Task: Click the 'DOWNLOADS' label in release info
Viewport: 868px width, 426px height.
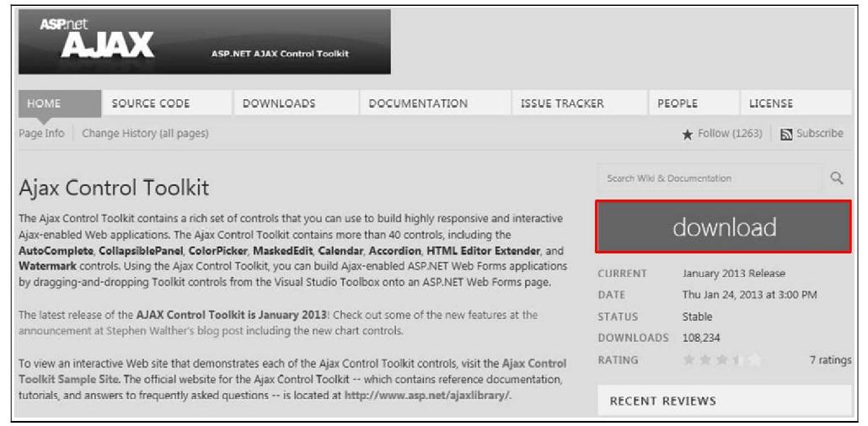Action: pyautogui.click(x=633, y=338)
